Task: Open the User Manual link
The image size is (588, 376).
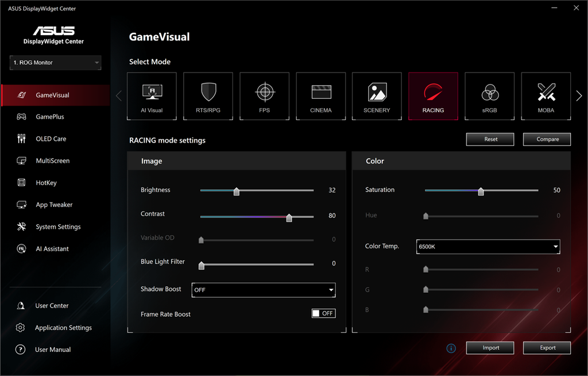Action: tap(53, 350)
